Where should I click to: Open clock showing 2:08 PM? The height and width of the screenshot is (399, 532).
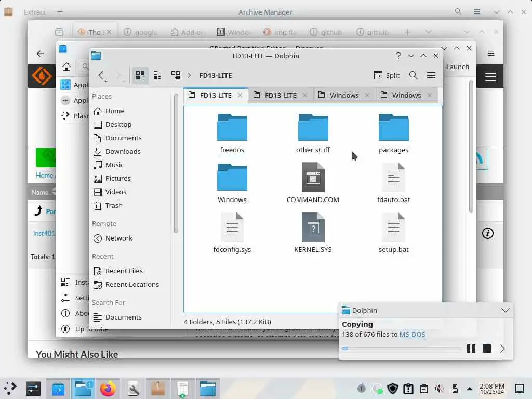492,389
